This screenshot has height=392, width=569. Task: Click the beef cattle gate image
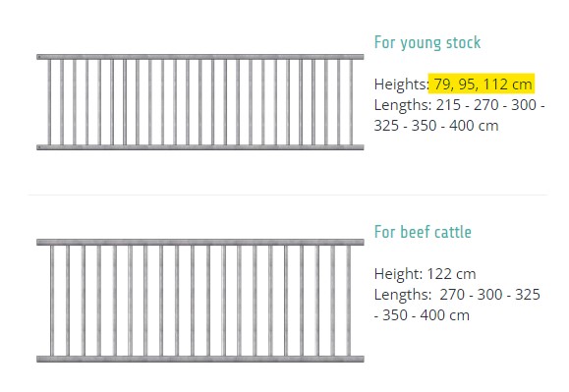tap(199, 301)
